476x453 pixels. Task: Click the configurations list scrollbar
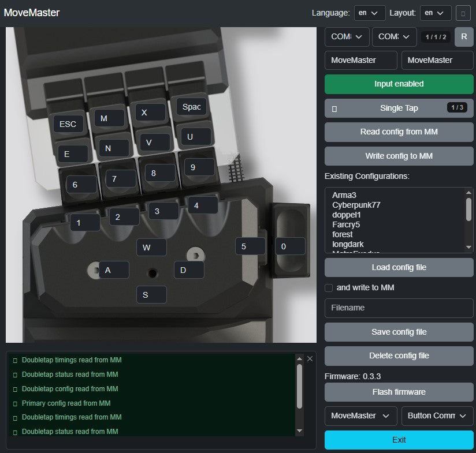468,209
